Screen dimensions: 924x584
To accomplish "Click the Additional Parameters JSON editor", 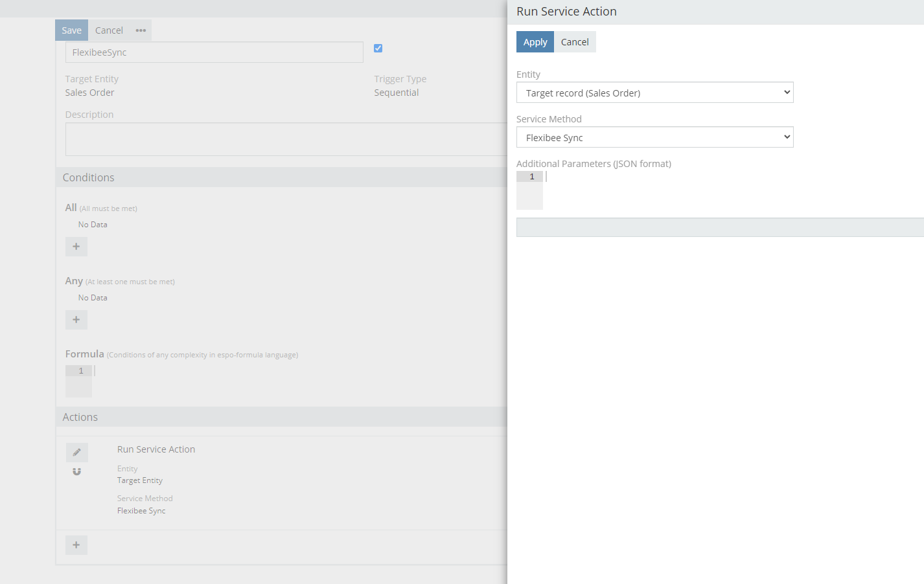I will pos(720,190).
